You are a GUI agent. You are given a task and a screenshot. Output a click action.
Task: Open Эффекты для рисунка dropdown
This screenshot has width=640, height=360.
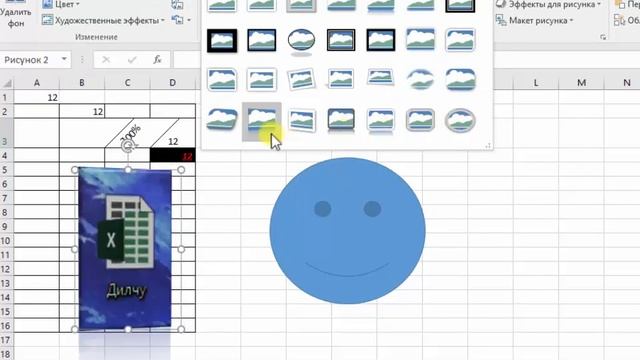pyautogui.click(x=549, y=4)
